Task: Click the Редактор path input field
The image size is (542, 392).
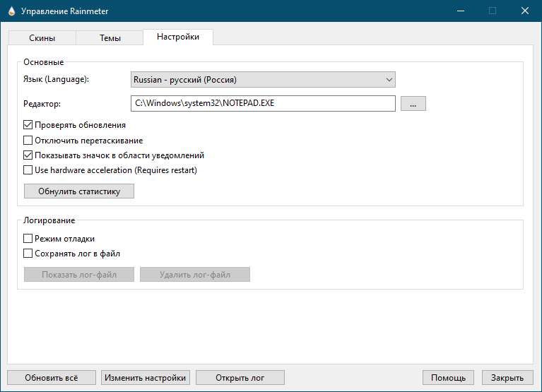Action: click(x=263, y=103)
